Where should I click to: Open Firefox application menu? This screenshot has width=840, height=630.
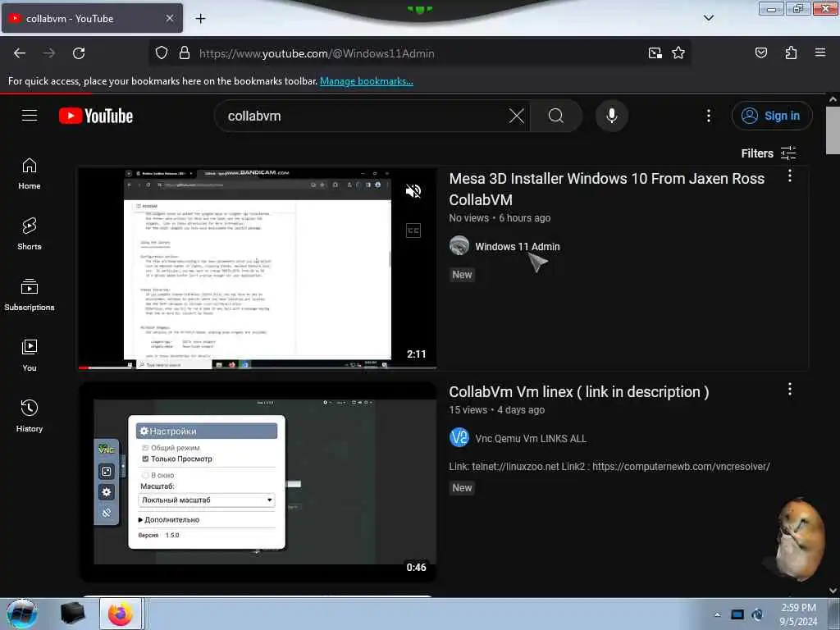[820, 52]
